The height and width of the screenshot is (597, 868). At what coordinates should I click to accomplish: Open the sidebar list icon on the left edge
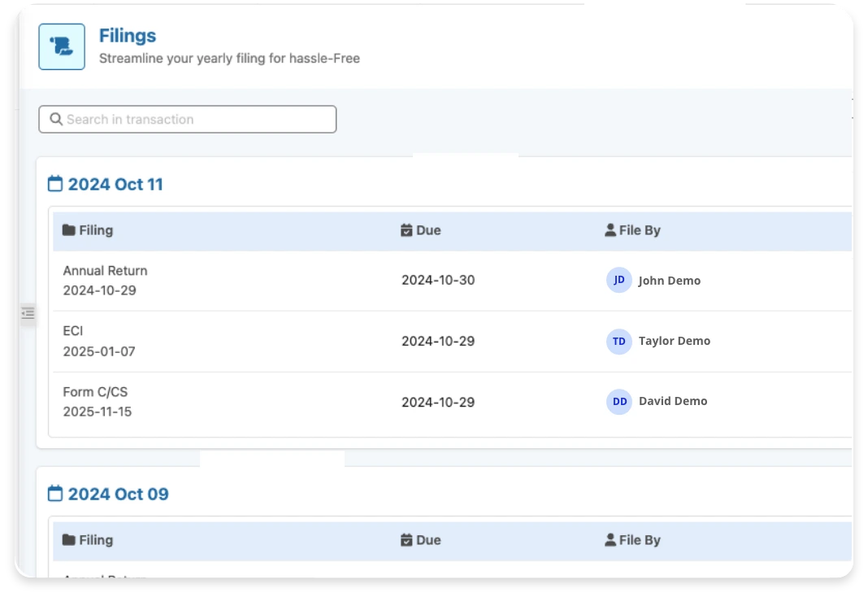coord(28,313)
